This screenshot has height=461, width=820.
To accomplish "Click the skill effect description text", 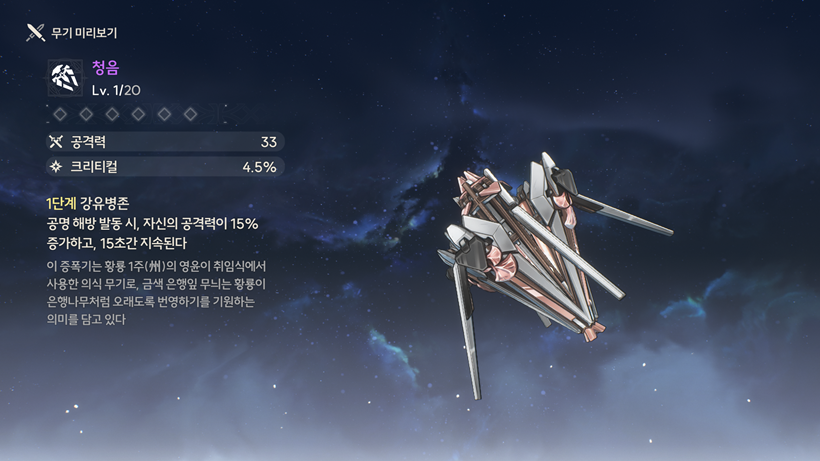I will [152, 233].
